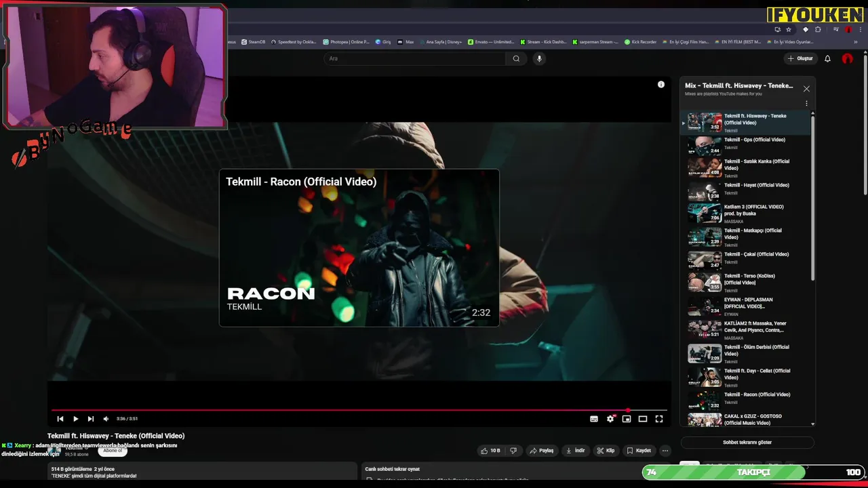Click the İndir download button
This screenshot has height=488, width=868.
[x=576, y=451]
